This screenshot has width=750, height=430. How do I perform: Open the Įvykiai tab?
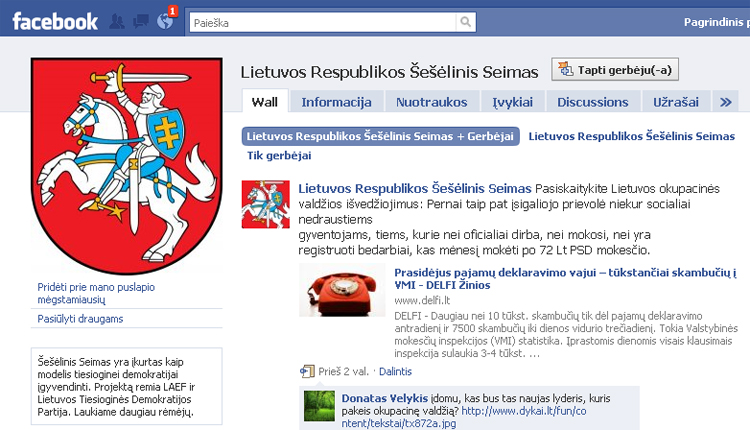pos(512,102)
